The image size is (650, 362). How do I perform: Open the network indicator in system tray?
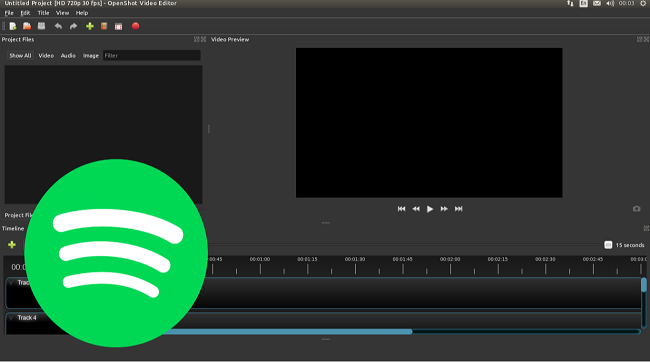570,3
